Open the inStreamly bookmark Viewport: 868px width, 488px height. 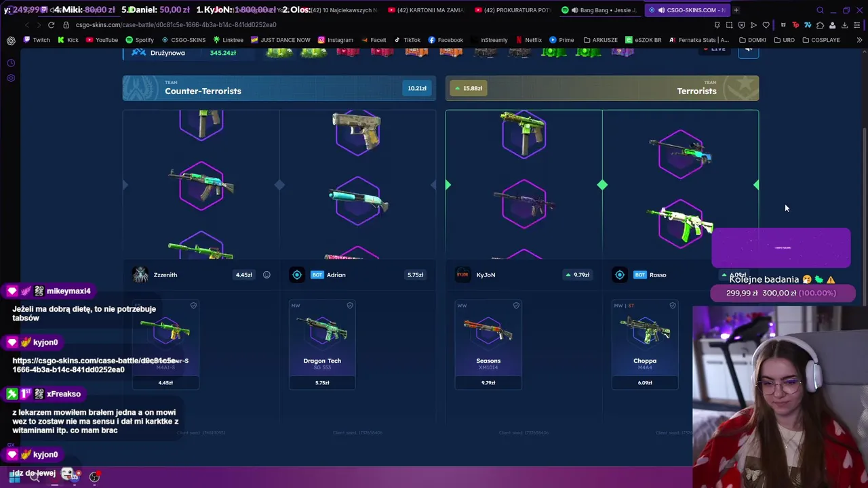[489, 40]
